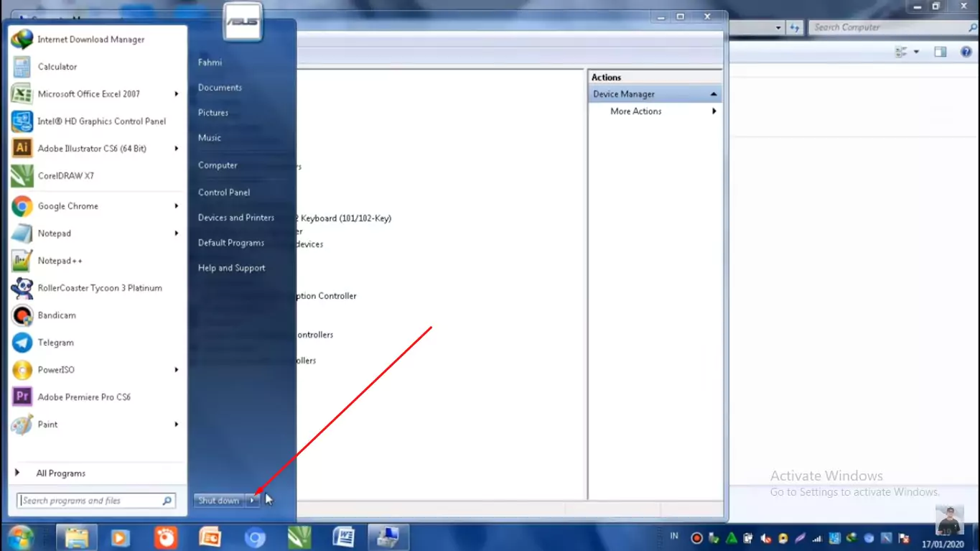The image size is (980, 551).
Task: Open the Word taskbar icon
Action: [344, 537]
